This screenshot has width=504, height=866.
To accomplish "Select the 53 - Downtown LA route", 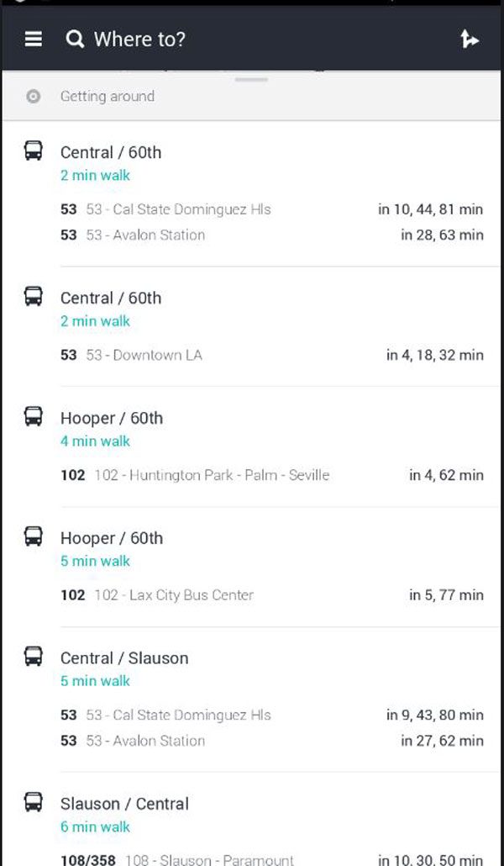I will (x=143, y=355).
